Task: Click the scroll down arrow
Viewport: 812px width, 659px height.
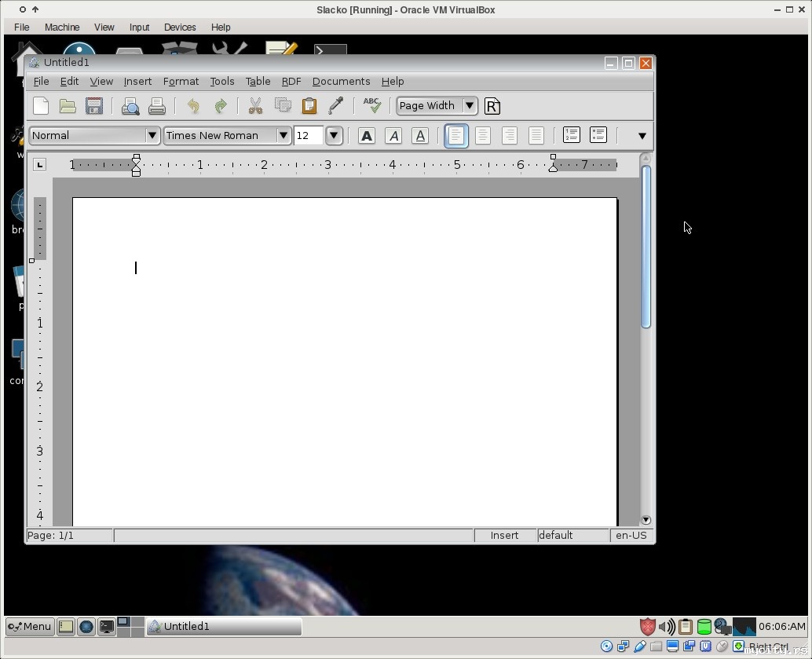Action: pyautogui.click(x=646, y=520)
